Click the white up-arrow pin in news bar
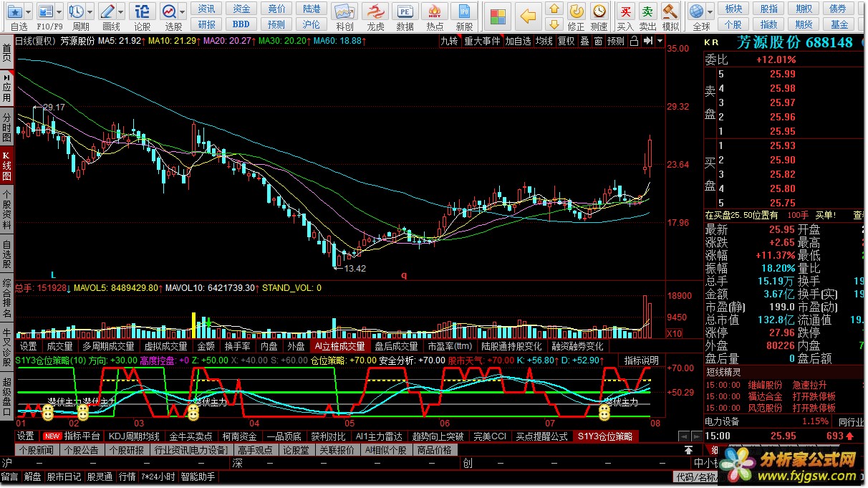 point(688,450)
